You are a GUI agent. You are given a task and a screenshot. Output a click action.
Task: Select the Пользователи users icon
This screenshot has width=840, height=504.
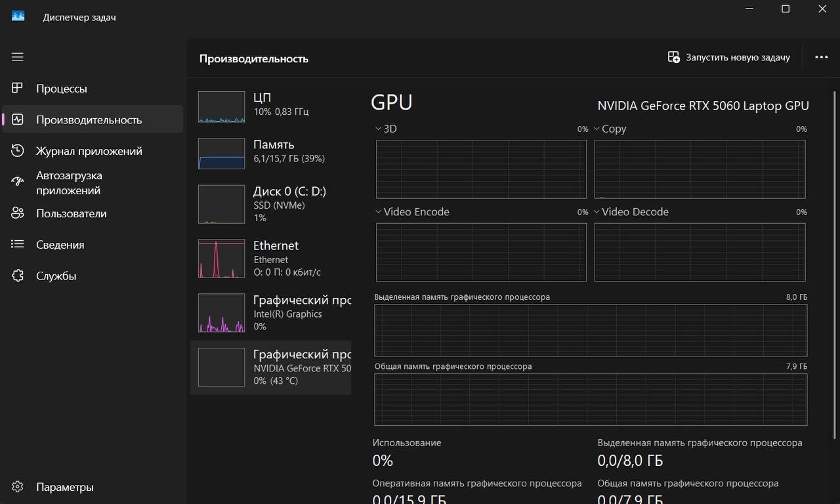(x=18, y=213)
